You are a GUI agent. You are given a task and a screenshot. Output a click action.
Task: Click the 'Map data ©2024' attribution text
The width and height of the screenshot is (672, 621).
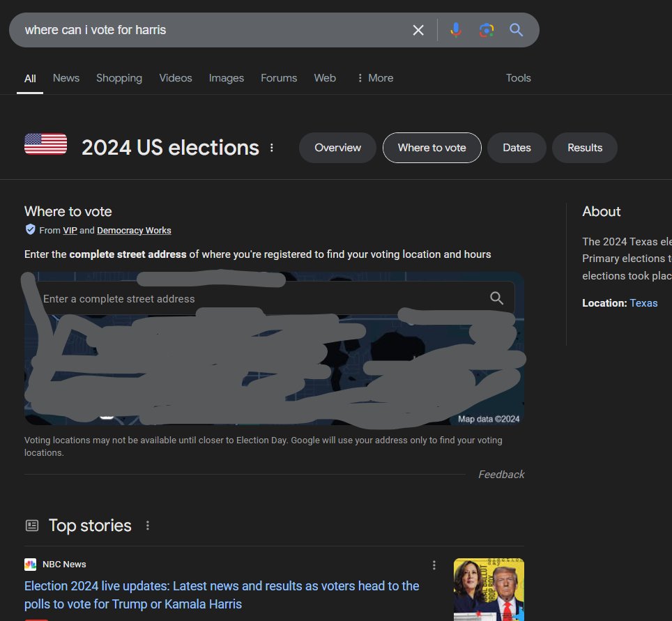tap(489, 419)
